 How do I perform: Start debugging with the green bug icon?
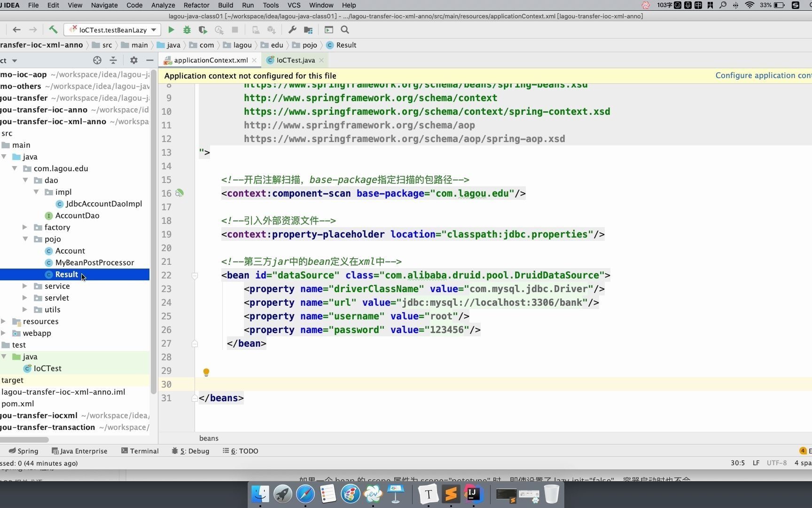tap(187, 30)
